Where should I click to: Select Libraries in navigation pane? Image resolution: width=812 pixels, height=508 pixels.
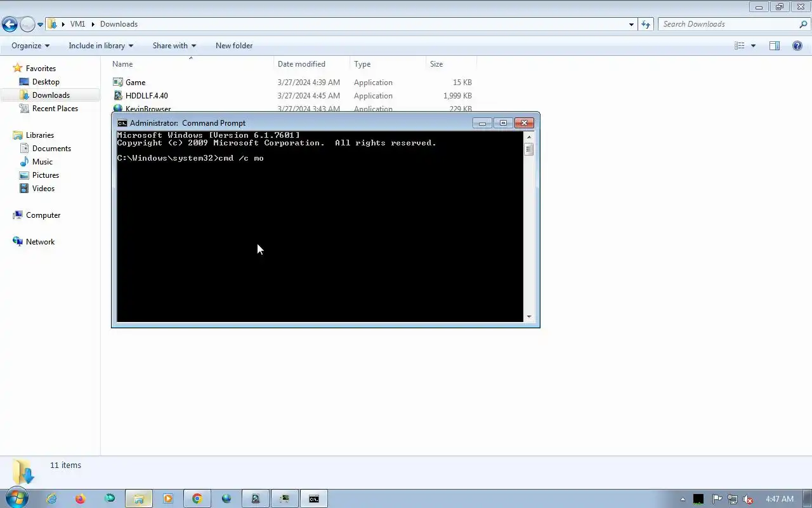click(x=40, y=135)
